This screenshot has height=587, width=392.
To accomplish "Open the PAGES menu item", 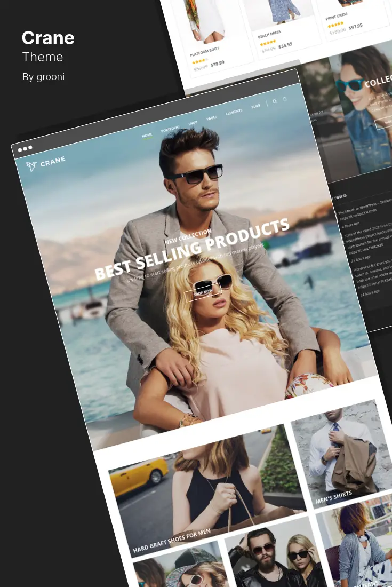I will (x=211, y=118).
